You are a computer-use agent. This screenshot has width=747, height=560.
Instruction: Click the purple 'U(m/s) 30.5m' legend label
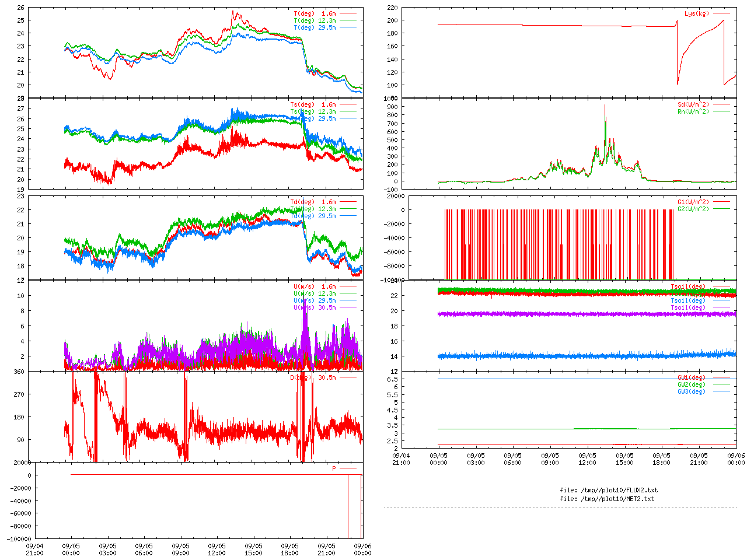(315, 308)
